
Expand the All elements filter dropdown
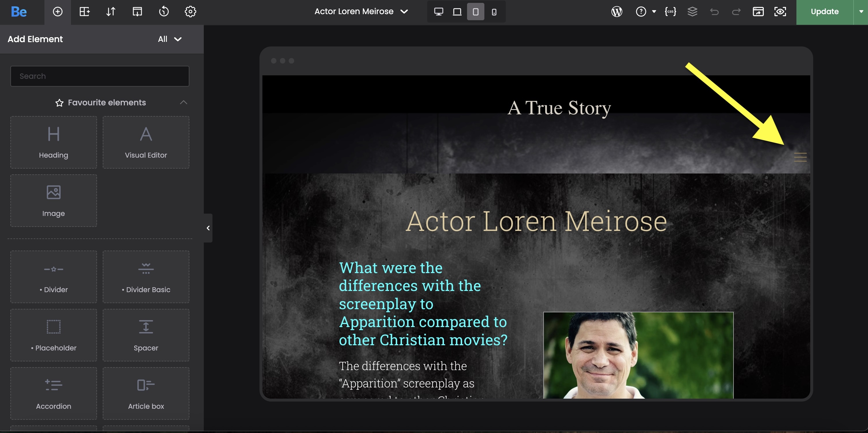click(x=170, y=39)
